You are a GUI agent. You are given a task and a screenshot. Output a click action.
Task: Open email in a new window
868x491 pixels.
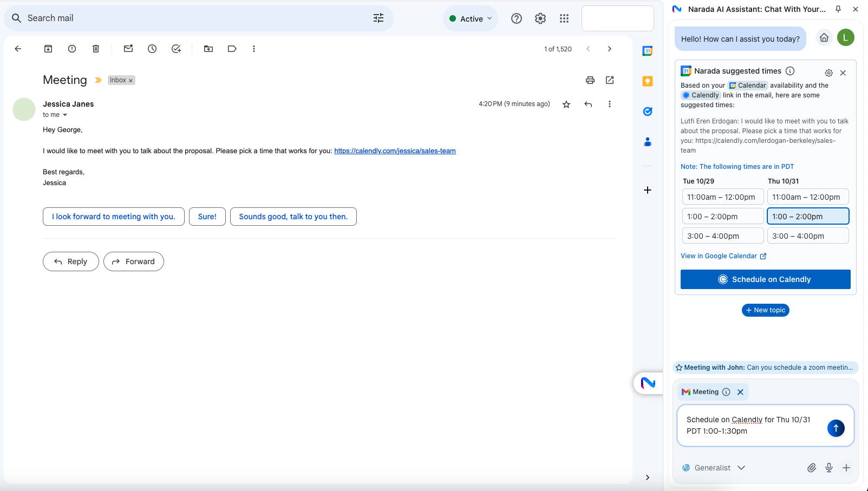point(610,80)
